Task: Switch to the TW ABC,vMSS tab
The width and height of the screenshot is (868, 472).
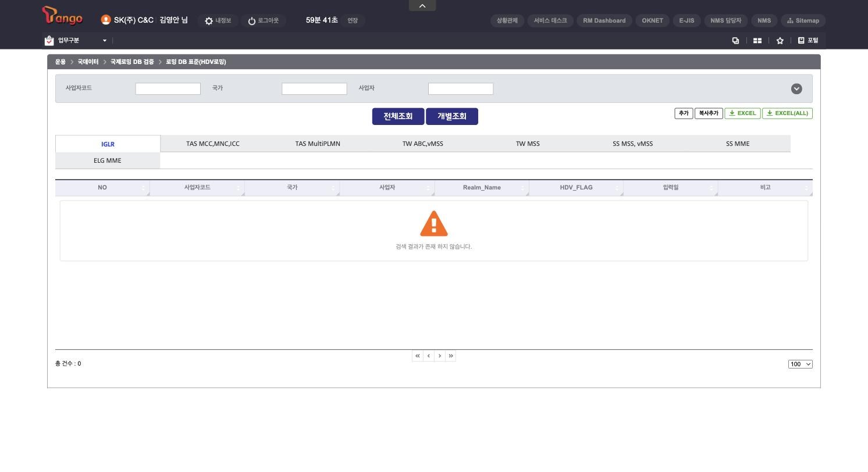Action: (423, 144)
